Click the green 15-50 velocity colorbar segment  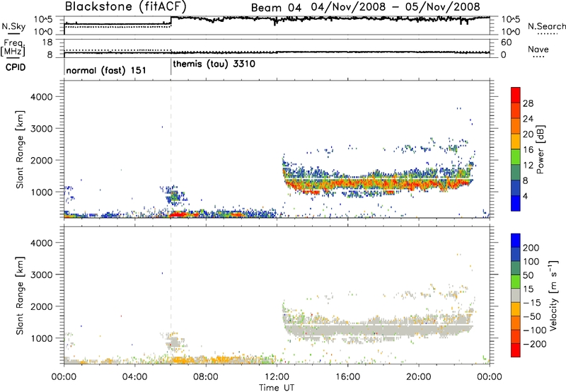(516, 282)
